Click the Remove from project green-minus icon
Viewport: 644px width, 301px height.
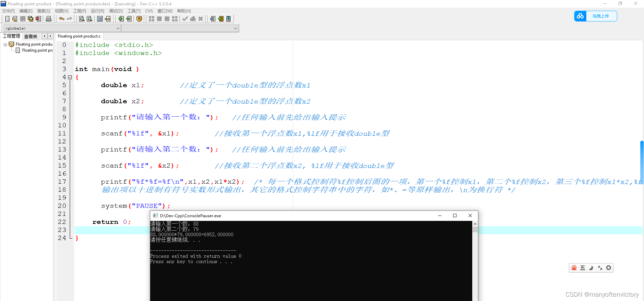click(129, 19)
